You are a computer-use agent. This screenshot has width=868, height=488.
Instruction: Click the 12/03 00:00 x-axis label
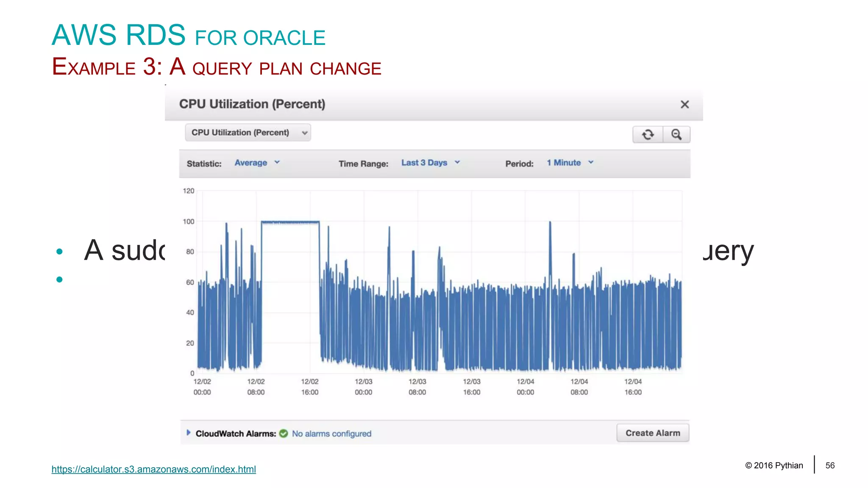tap(364, 387)
